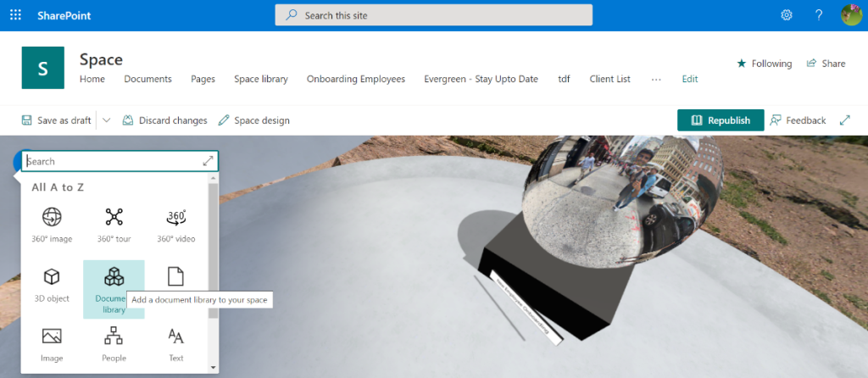Open the Save as draft dropdown chevron
Image resolution: width=868 pixels, height=378 pixels.
pyautogui.click(x=107, y=120)
